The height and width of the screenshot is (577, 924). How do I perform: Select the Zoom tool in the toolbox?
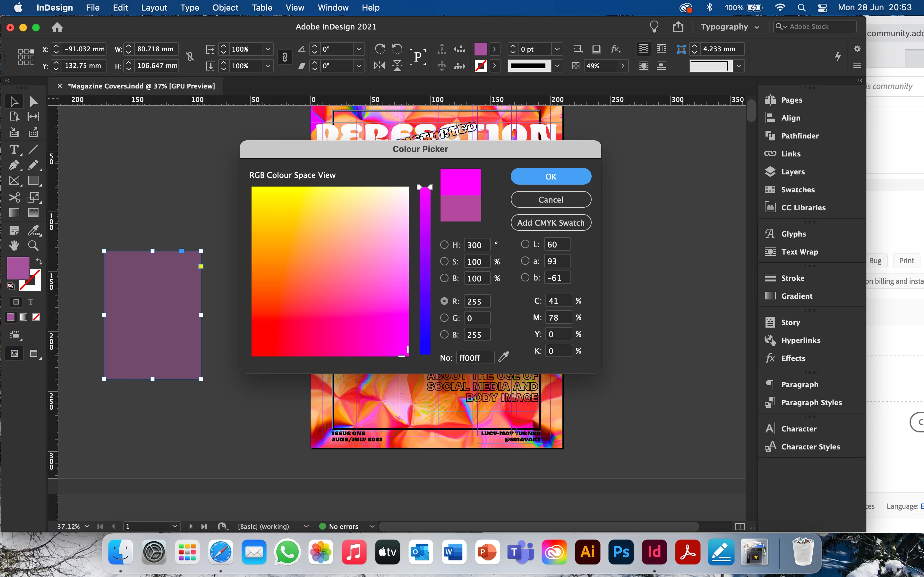tap(33, 245)
